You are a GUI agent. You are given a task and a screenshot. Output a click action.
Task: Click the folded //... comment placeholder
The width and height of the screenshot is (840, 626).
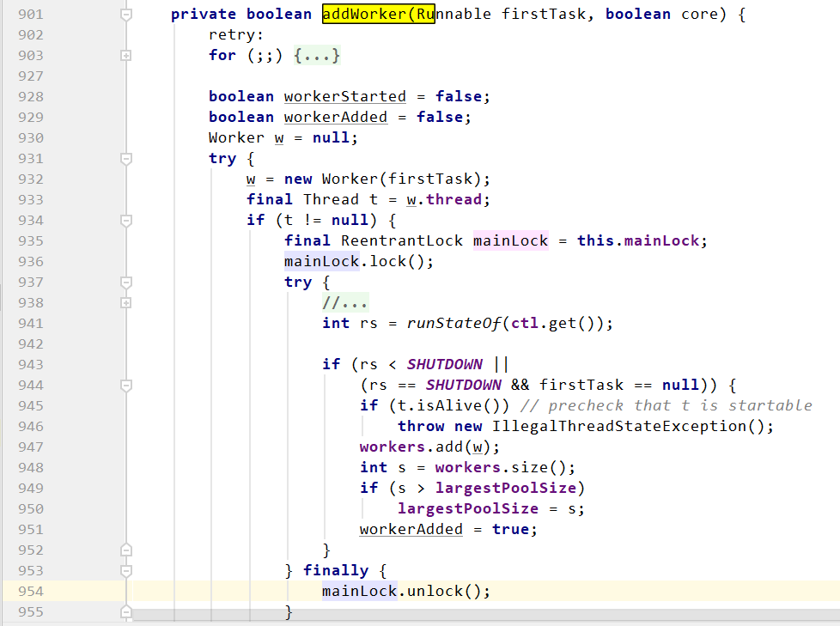point(345,303)
